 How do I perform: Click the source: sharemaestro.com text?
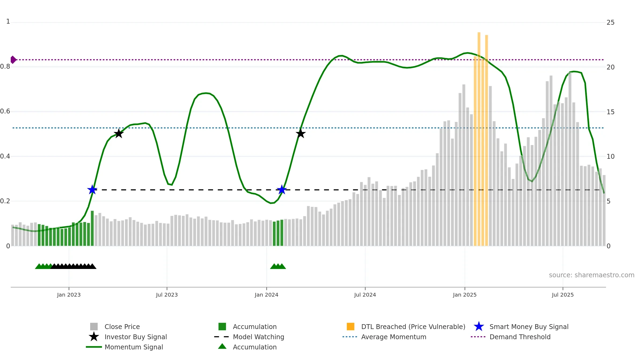point(592,275)
